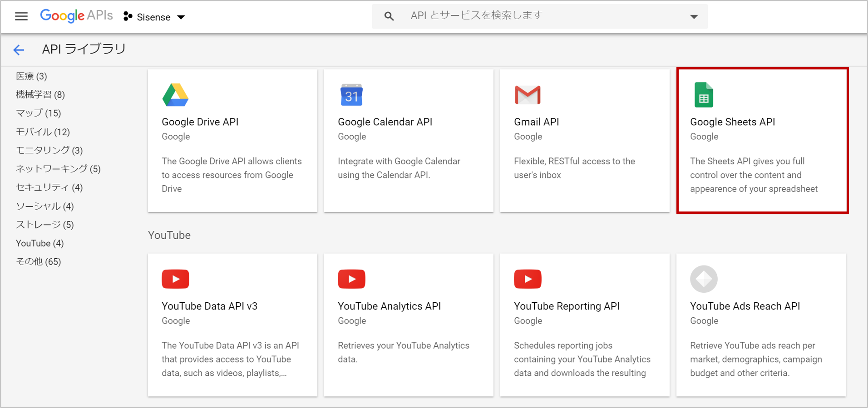Open the Google Drive API title

coord(200,122)
